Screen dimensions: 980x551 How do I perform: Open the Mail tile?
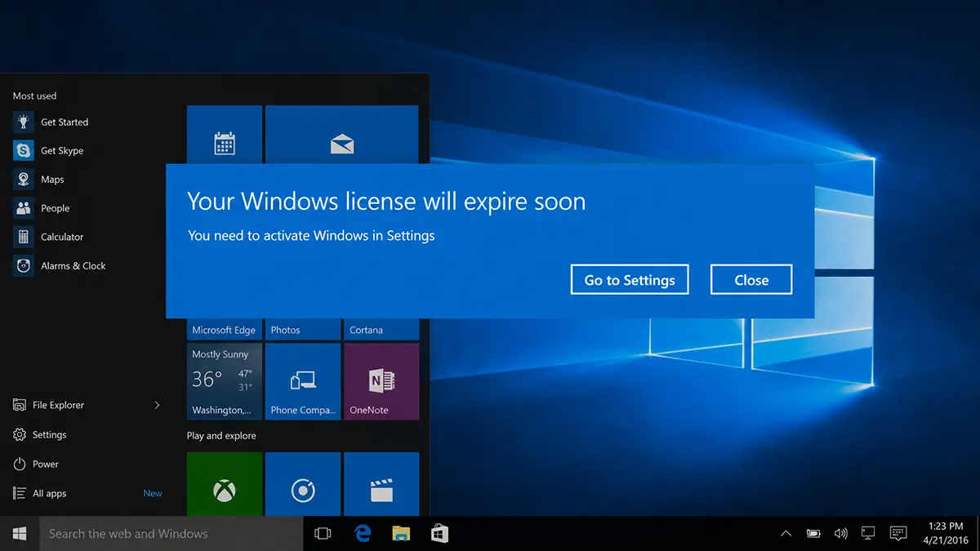341,135
